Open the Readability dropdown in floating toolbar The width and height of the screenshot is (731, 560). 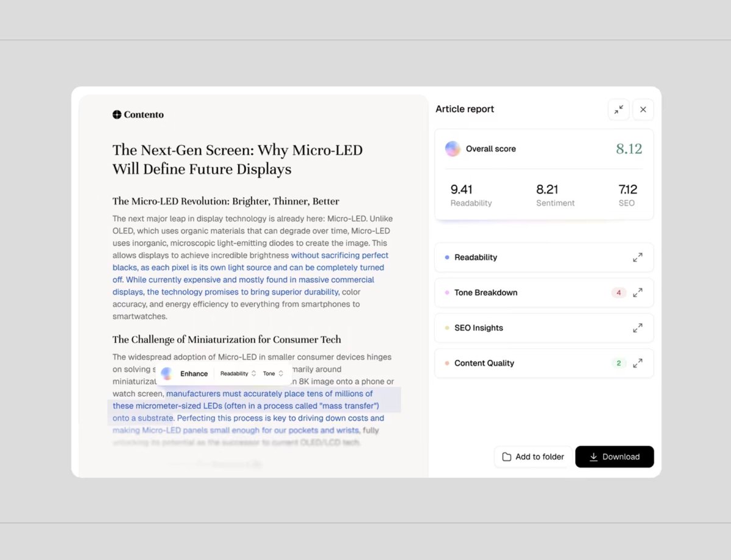point(238,374)
